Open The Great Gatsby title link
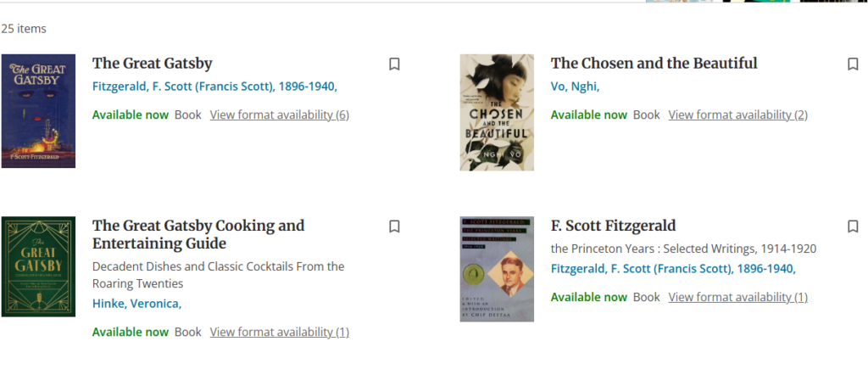The image size is (868, 386). [152, 64]
